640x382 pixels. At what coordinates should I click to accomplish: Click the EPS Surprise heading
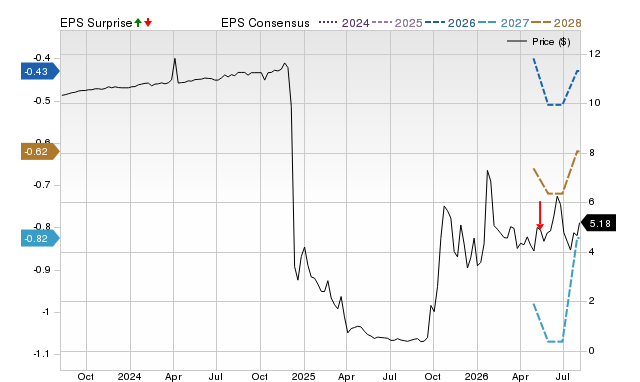96,23
